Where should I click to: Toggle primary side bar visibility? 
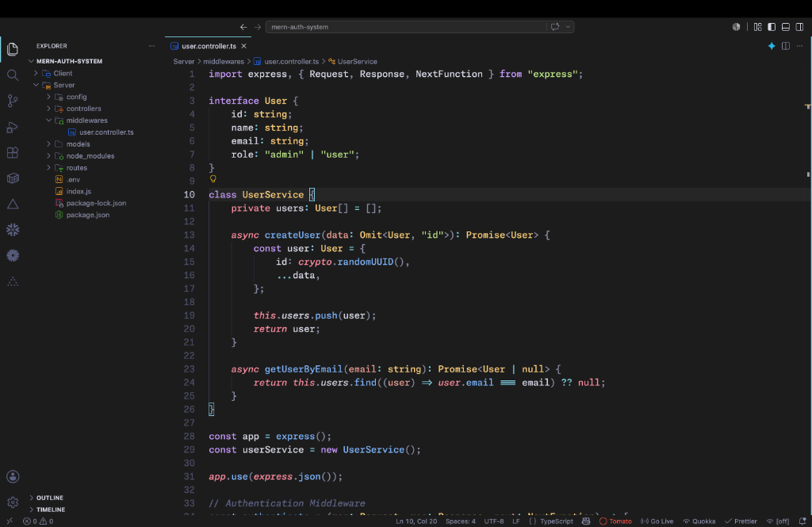(772, 27)
